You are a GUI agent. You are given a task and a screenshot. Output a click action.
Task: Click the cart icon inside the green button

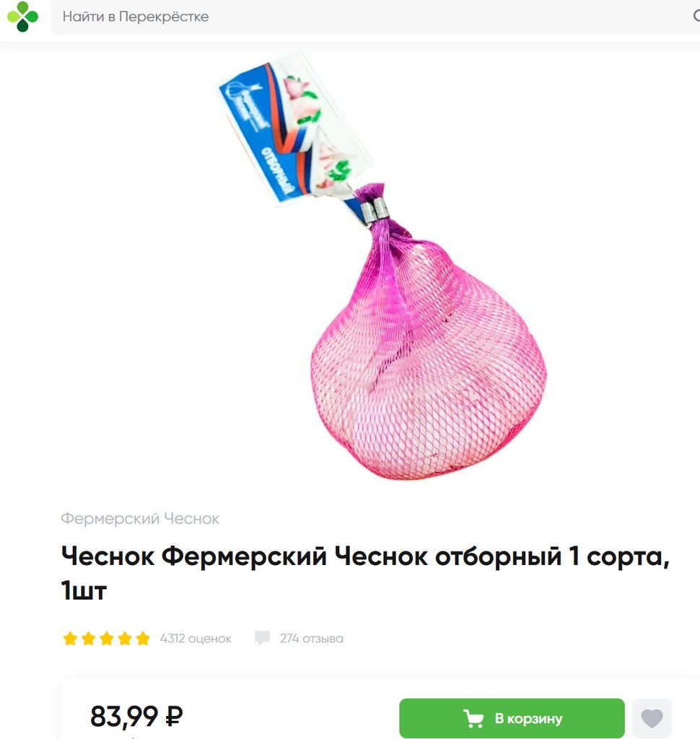pyautogui.click(x=473, y=718)
